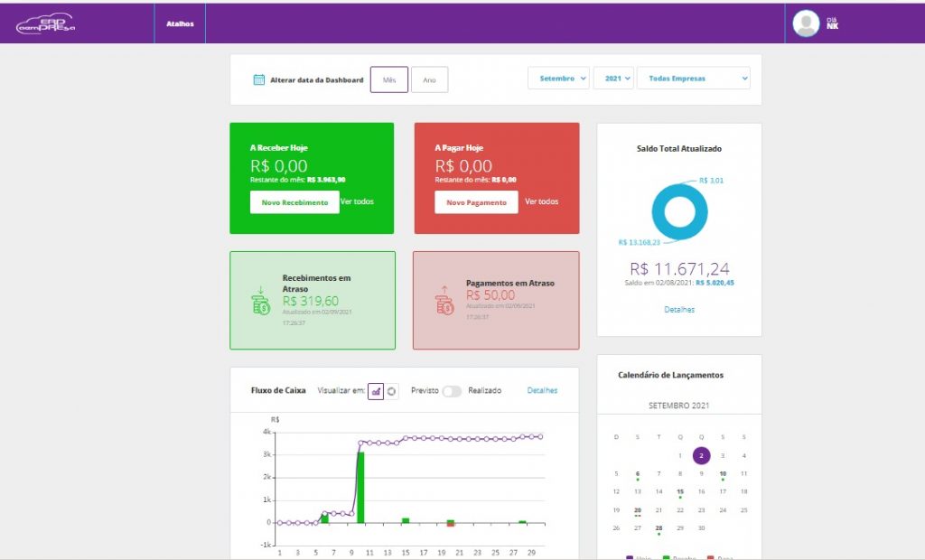The width and height of the screenshot is (925, 560).
Task: Open the 2021 year dropdown
Action: click(613, 79)
